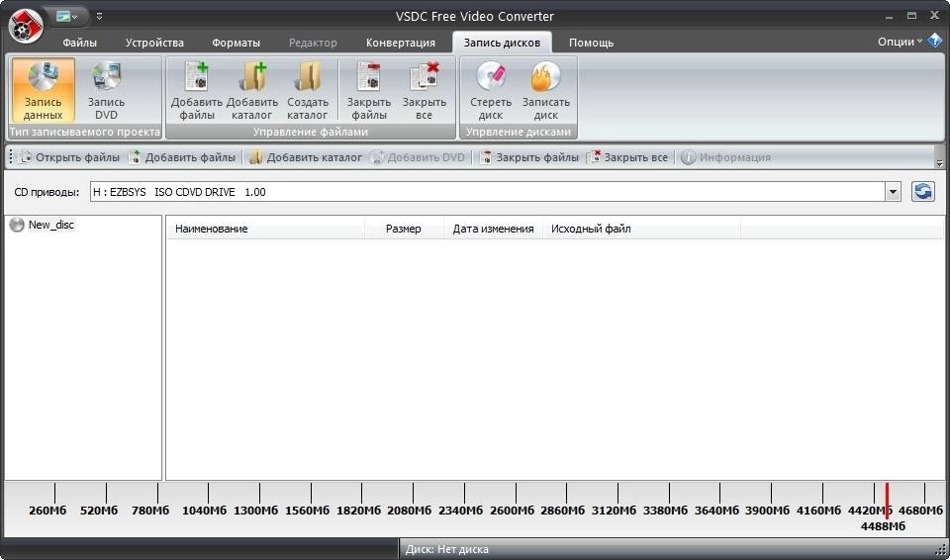The height and width of the screenshot is (560, 950).
Task: Open the VSDC application logo menu
Action: [x=26, y=26]
